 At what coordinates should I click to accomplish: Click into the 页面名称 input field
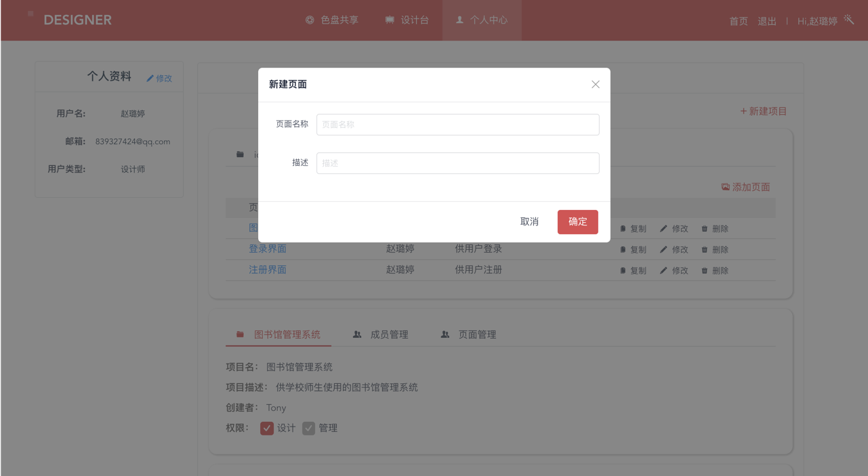(458, 125)
